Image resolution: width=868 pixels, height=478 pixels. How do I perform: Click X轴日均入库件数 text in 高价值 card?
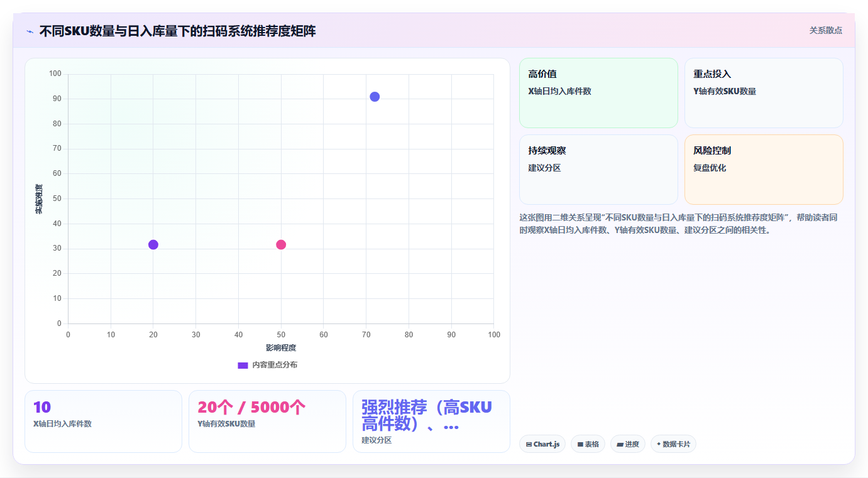tap(559, 91)
